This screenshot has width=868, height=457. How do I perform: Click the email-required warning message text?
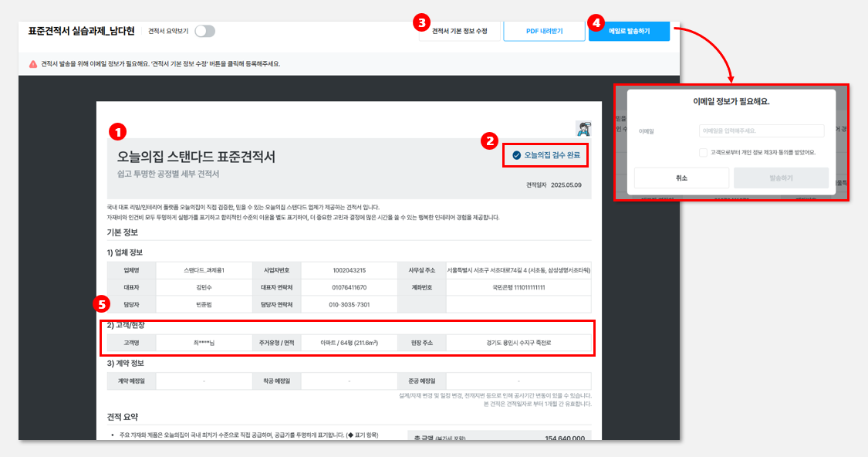pos(160,64)
